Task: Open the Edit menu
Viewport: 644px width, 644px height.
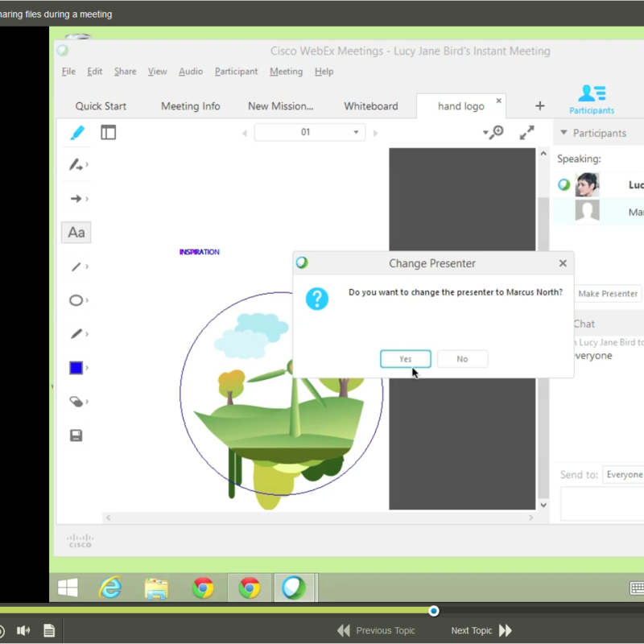Action: pyautogui.click(x=94, y=72)
